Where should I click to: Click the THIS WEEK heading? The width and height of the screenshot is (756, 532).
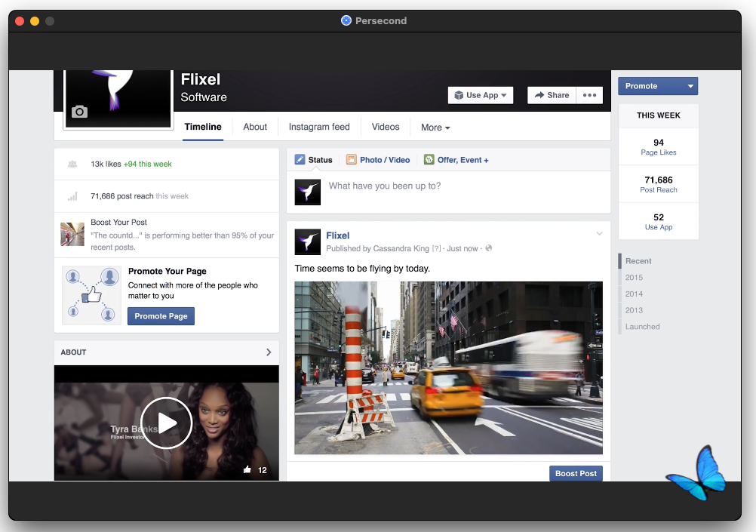659,115
